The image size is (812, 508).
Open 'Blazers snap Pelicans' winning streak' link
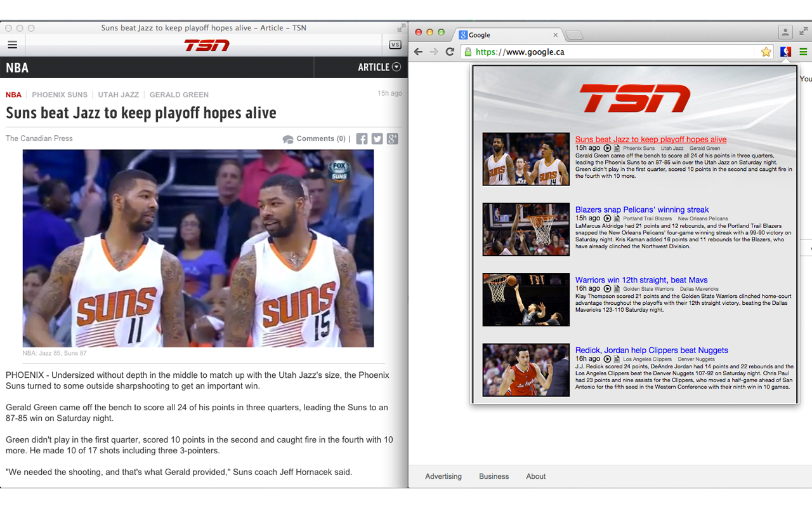tap(642, 210)
